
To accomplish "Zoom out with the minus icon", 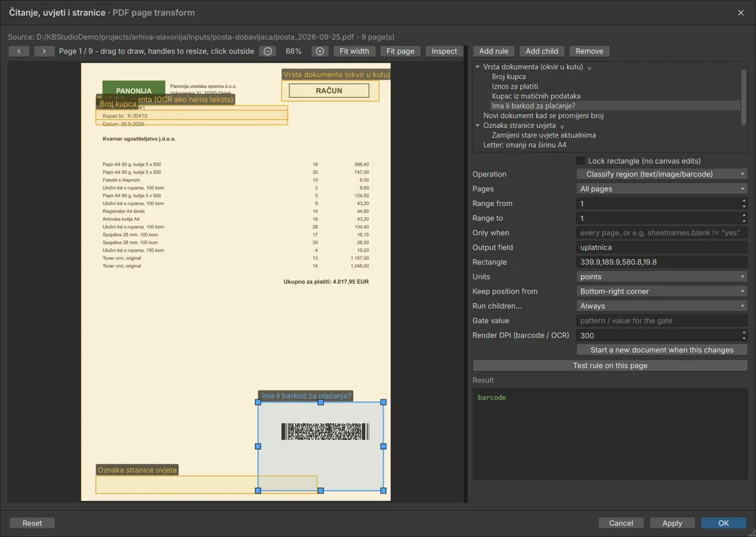I will coord(268,51).
